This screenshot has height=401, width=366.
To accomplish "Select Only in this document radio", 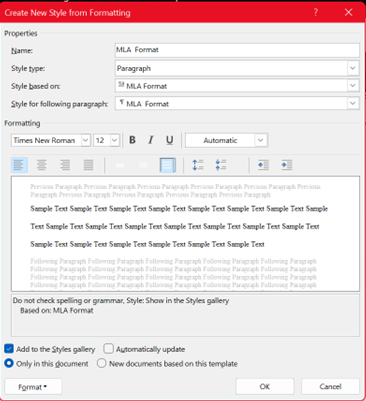I will 9,363.
